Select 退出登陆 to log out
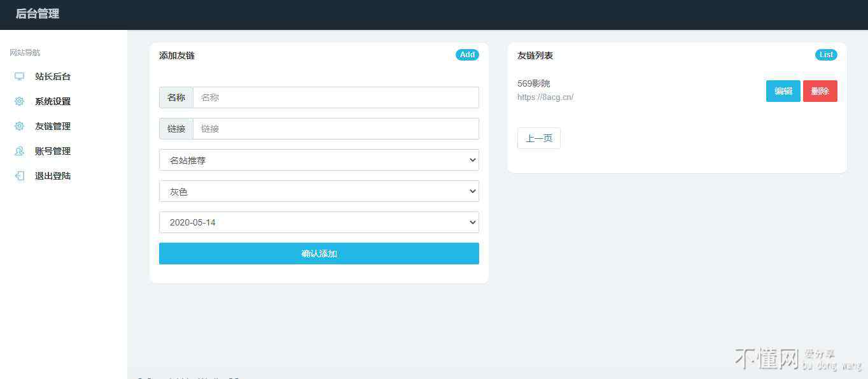The width and height of the screenshot is (868, 379). pyautogui.click(x=53, y=176)
